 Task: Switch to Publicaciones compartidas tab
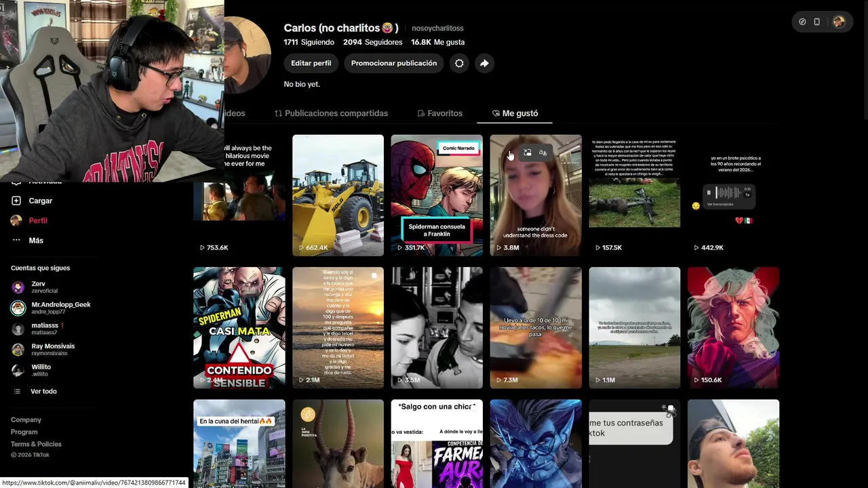(x=331, y=113)
